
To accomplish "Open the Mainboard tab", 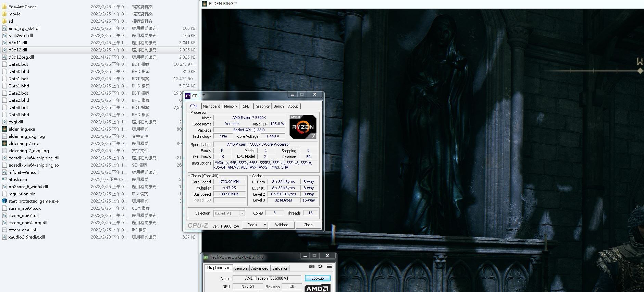I will pos(211,106).
